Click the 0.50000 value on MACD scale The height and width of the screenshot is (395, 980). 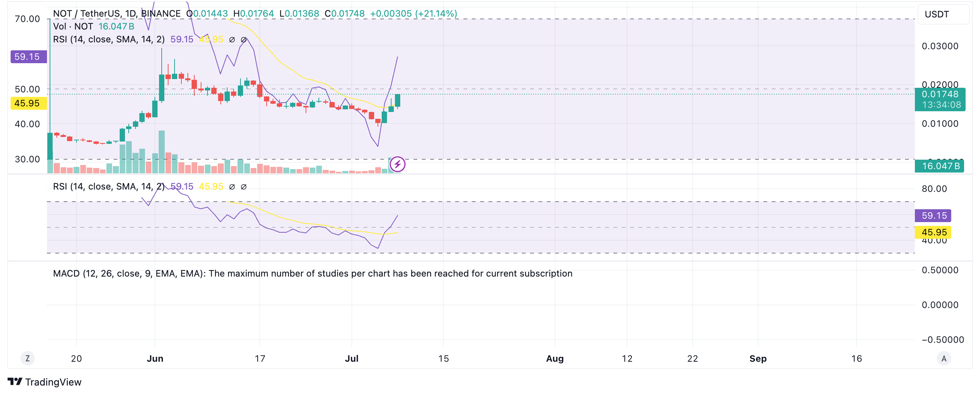click(x=940, y=270)
